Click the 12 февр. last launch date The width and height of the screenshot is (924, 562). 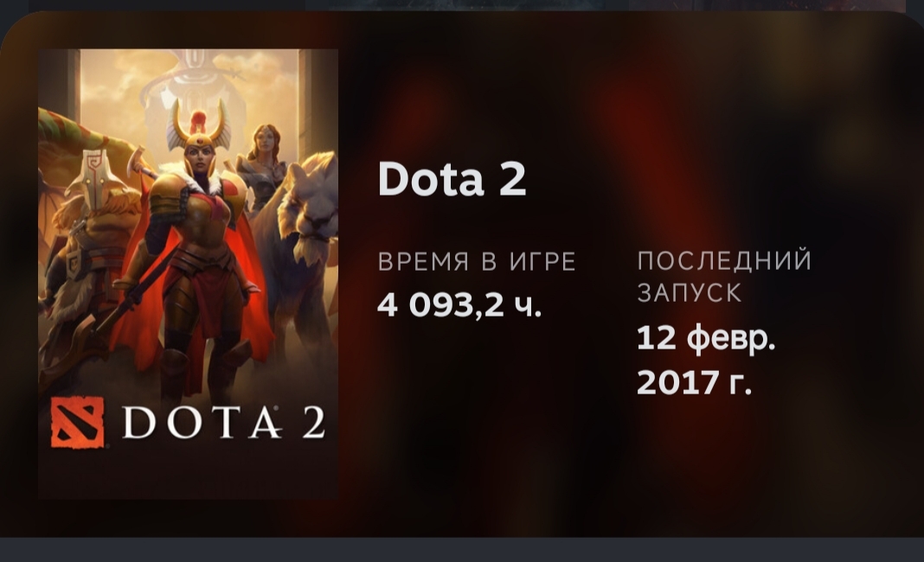click(x=705, y=340)
